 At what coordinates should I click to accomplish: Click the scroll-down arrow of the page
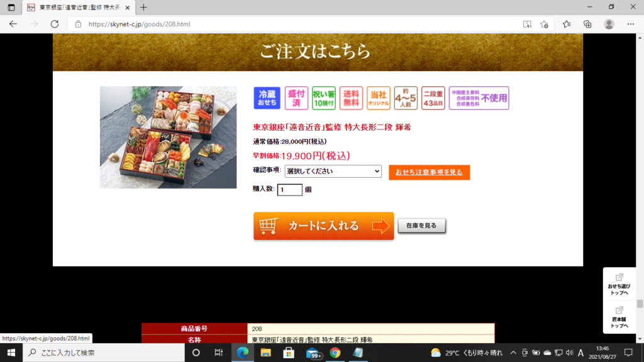[x=640, y=339]
